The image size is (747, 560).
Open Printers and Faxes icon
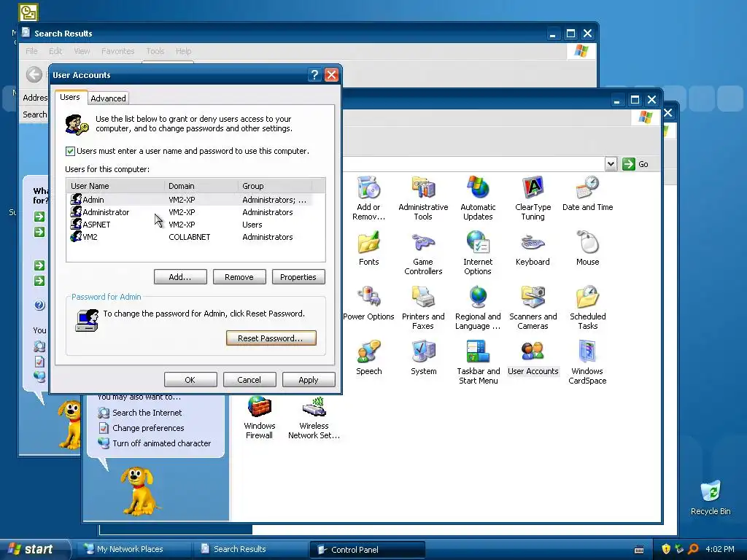(x=423, y=308)
